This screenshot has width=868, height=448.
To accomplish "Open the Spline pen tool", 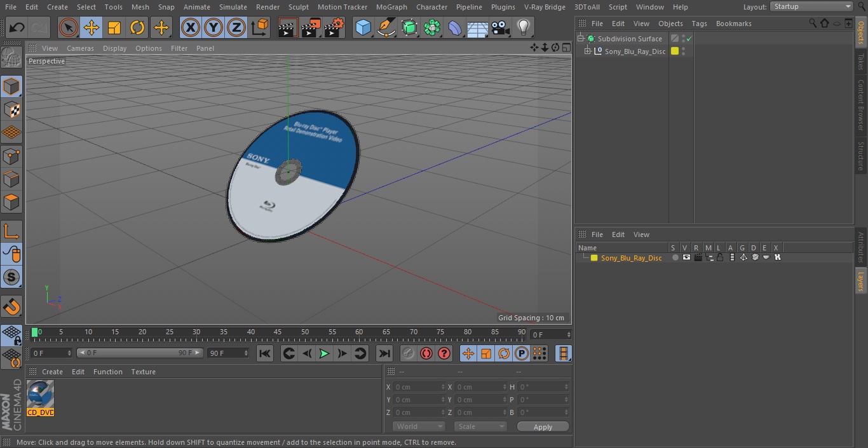I will [386, 28].
